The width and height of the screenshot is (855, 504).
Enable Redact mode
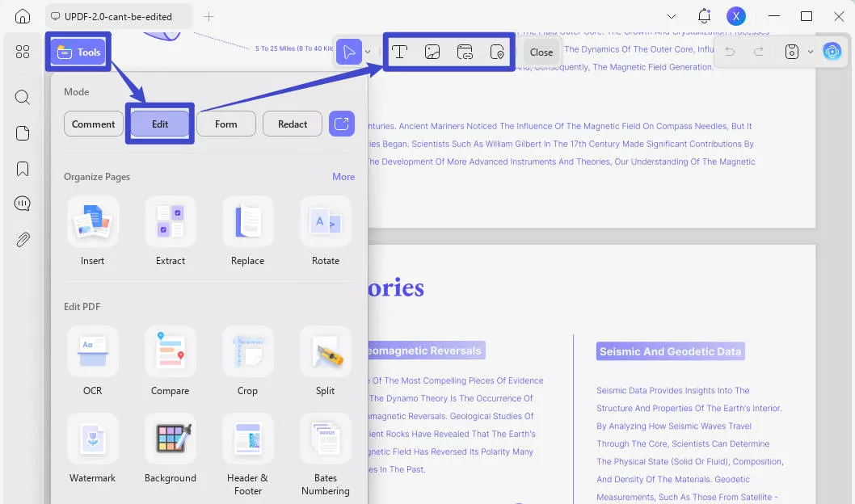coord(292,124)
